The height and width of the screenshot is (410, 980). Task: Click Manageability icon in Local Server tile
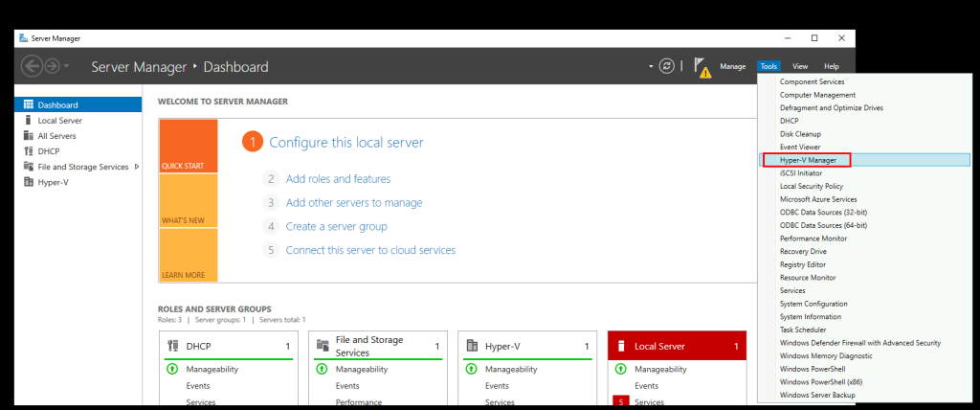(x=620, y=370)
